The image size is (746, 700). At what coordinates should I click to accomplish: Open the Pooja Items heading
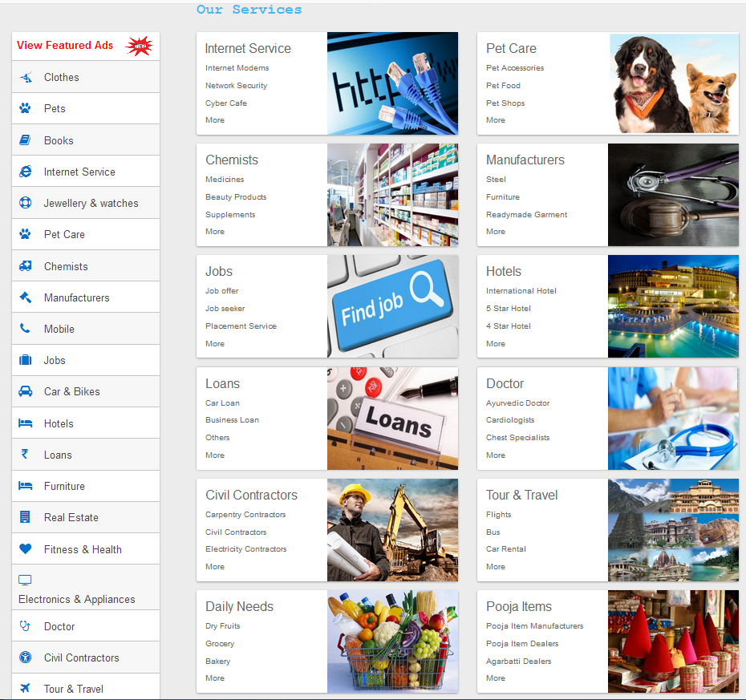pyautogui.click(x=518, y=607)
